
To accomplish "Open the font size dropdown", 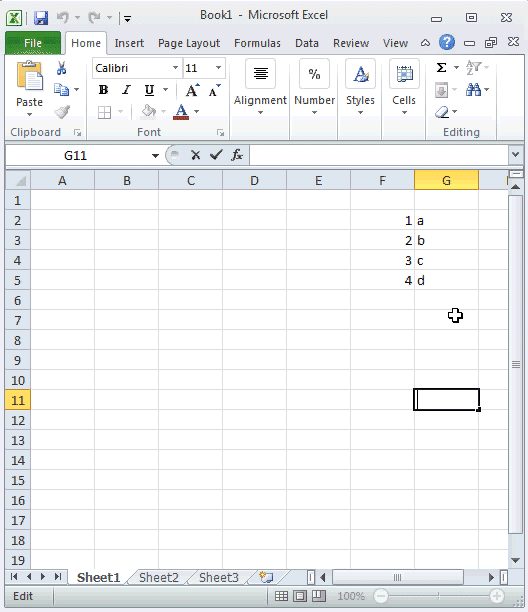I will coord(219,68).
